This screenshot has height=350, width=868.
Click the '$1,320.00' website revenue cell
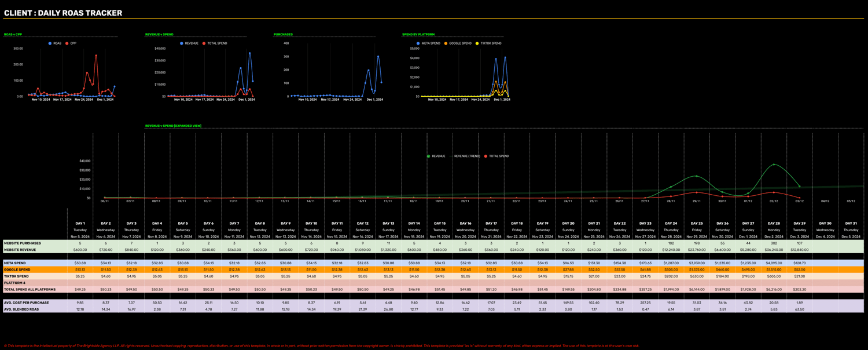pyautogui.click(x=388, y=250)
